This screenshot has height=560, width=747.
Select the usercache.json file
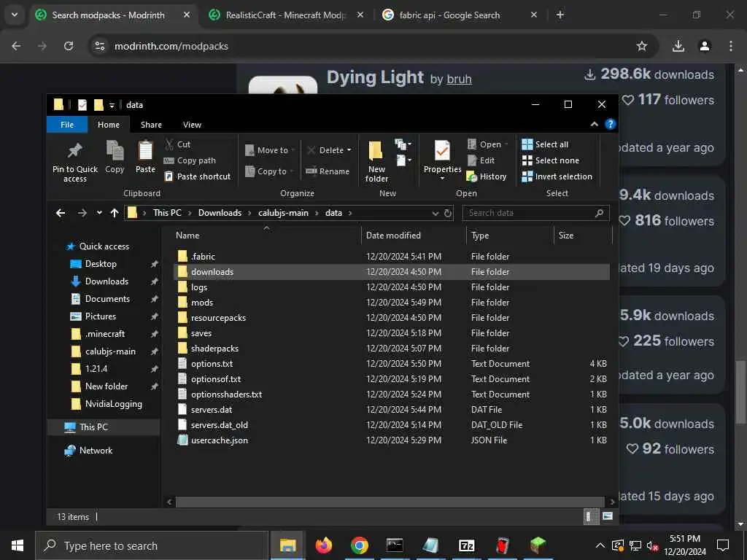tap(219, 440)
